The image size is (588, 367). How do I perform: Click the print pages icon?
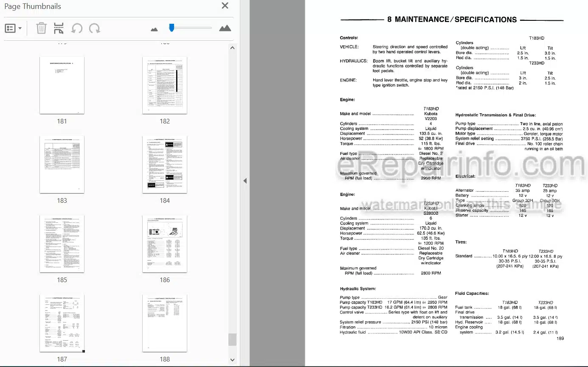click(x=59, y=28)
